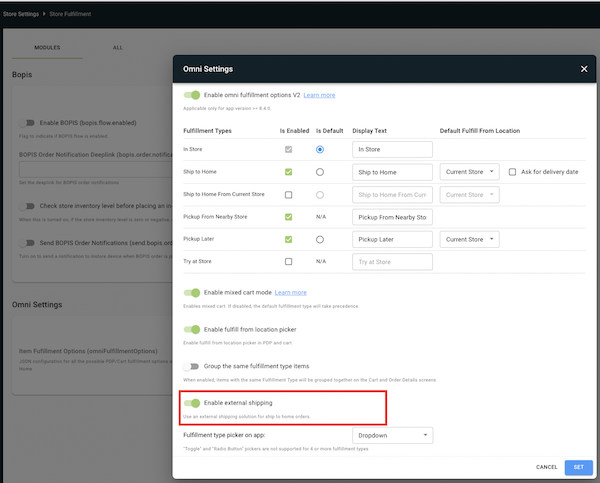The width and height of the screenshot is (600, 483).
Task: Click the CANCEL button
Action: [546, 467]
